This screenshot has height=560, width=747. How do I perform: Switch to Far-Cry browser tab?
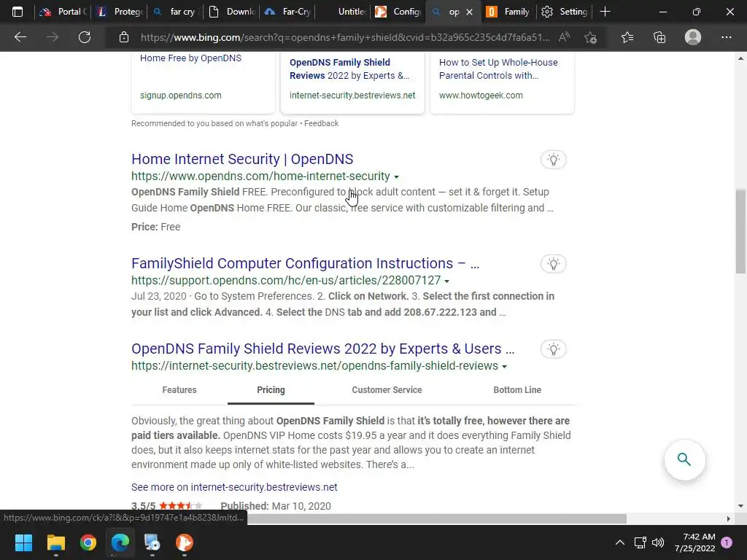point(288,12)
